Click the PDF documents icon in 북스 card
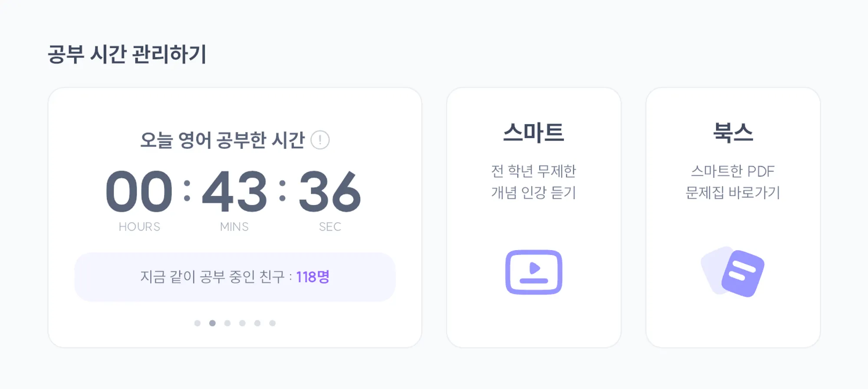868x389 pixels. tap(733, 272)
